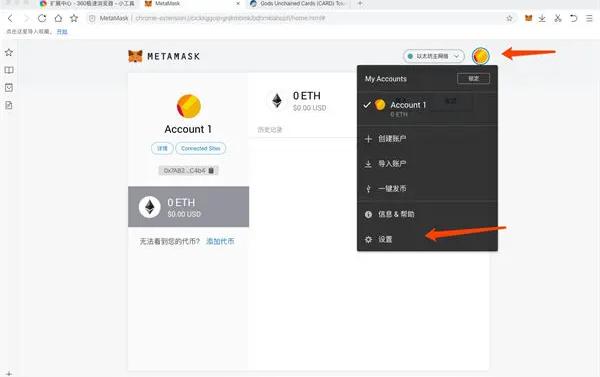Open 设置 (settings) menu item
Image resolution: width=600 pixels, height=377 pixels.
(x=427, y=239)
